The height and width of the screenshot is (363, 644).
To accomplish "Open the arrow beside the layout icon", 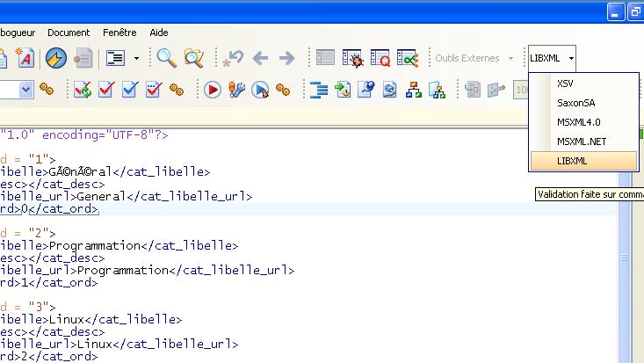I will pyautogui.click(x=136, y=58).
